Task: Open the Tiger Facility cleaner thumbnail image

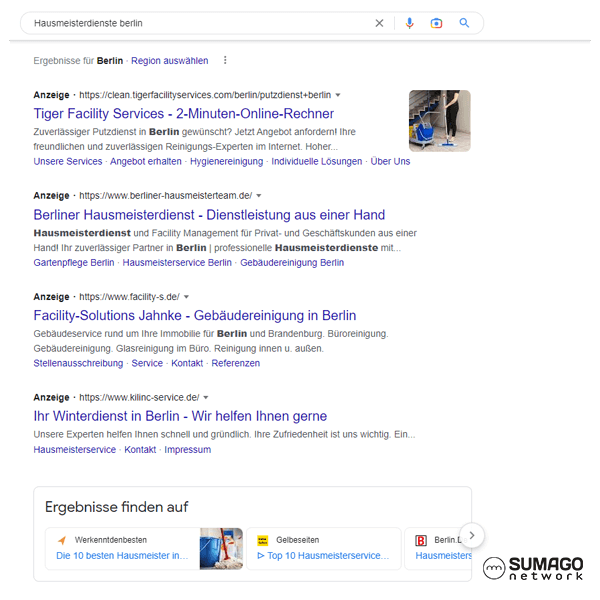Action: [440, 121]
